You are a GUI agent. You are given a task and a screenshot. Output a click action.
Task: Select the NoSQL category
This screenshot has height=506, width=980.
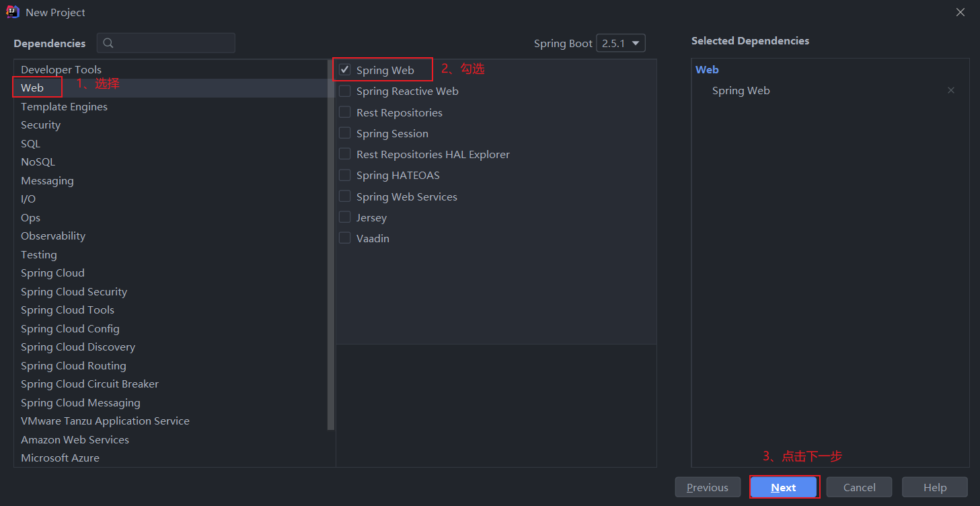point(171,162)
